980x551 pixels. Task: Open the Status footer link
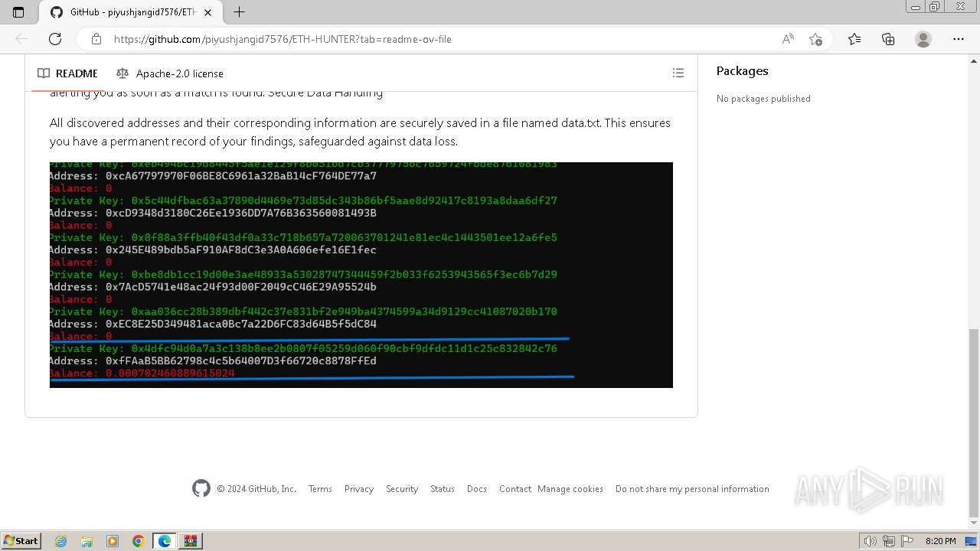coord(443,489)
